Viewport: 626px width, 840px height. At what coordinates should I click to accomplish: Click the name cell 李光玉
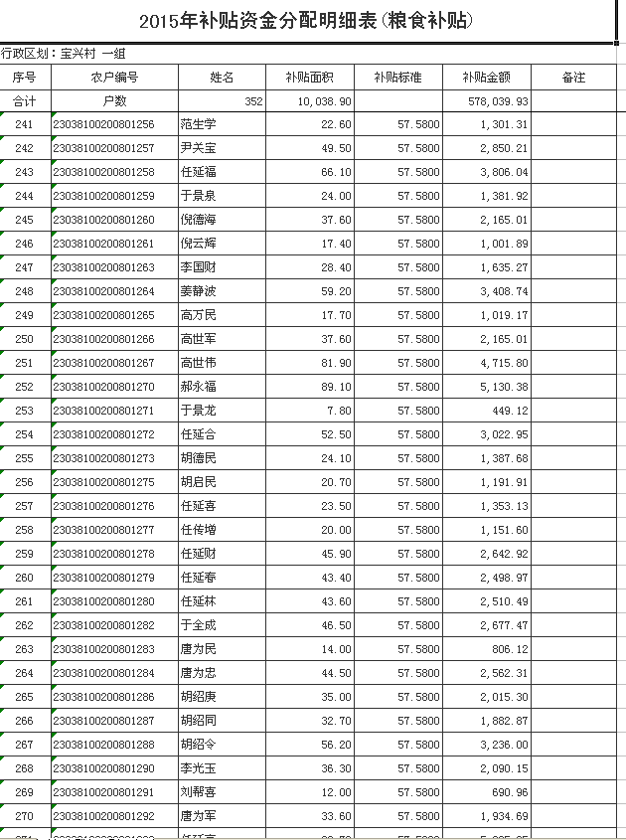(x=222, y=768)
